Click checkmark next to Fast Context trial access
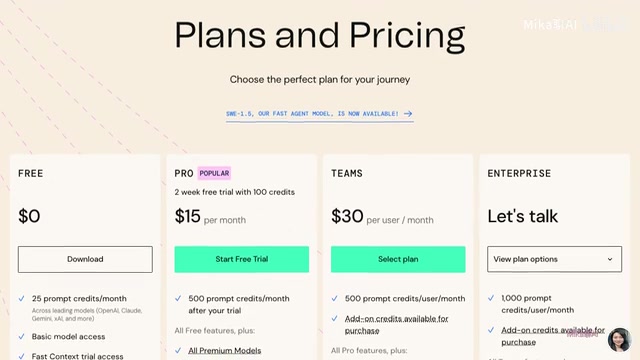 pyautogui.click(x=22, y=356)
